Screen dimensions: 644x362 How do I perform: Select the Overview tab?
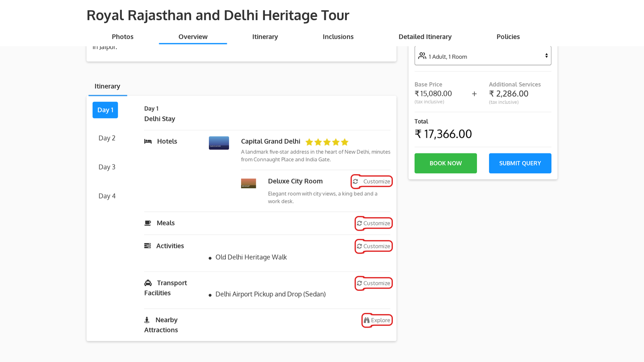point(193,37)
